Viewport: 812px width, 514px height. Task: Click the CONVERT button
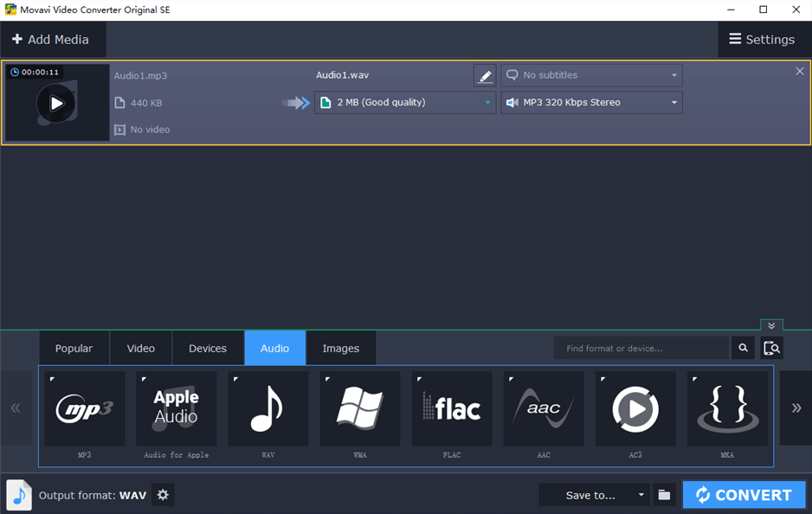(x=744, y=495)
